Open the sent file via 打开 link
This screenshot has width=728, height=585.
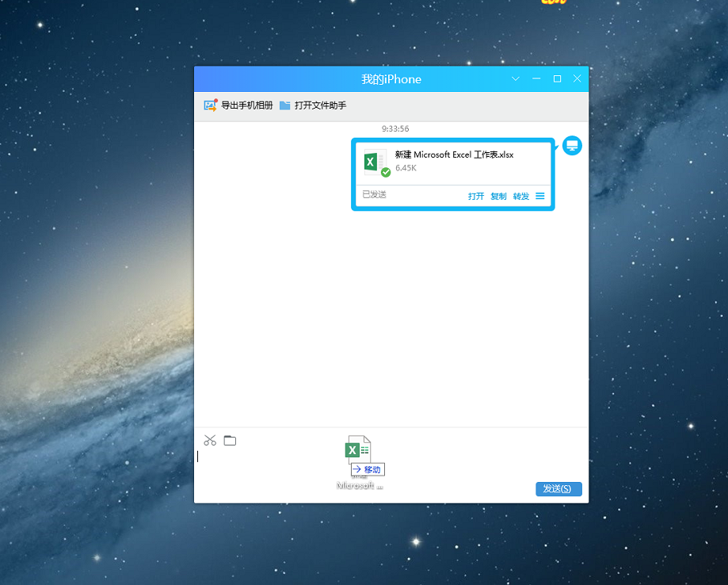point(476,196)
